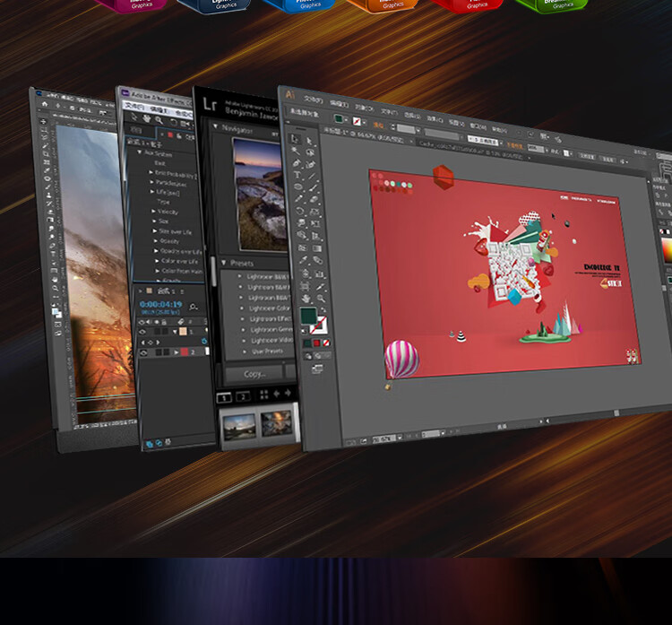This screenshot has width=672, height=625.
Task: Expand the Lightroom Color presets folder
Action: point(240,309)
